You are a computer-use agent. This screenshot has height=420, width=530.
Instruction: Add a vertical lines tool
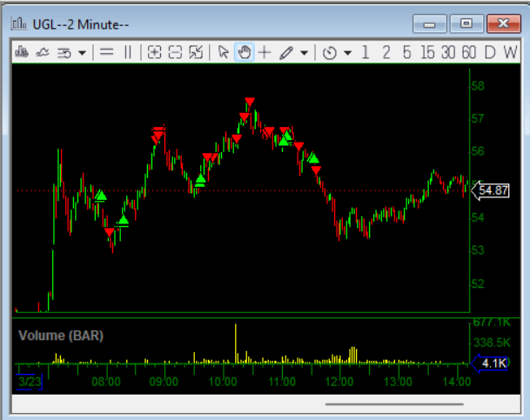tap(127, 52)
